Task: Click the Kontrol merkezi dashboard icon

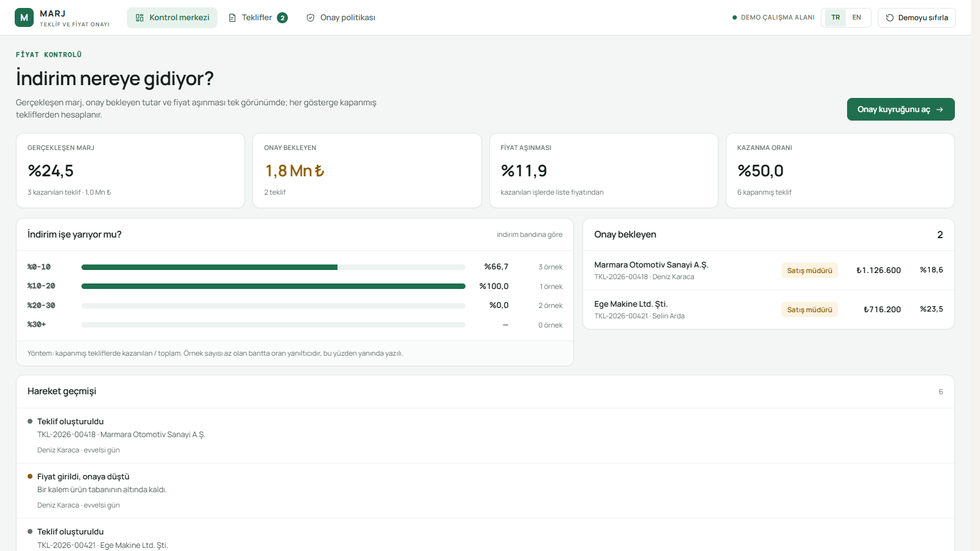Action: (x=140, y=18)
